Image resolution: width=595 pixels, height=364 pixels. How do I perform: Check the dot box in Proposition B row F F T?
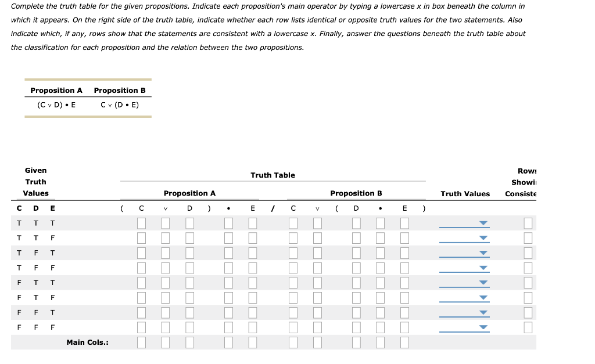(379, 312)
